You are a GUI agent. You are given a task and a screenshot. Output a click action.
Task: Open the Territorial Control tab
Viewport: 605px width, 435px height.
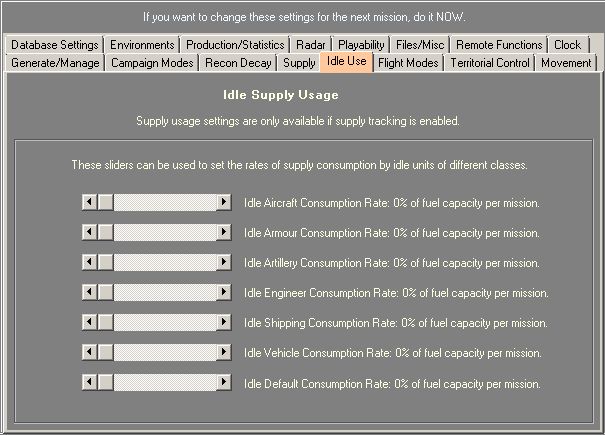pos(490,63)
